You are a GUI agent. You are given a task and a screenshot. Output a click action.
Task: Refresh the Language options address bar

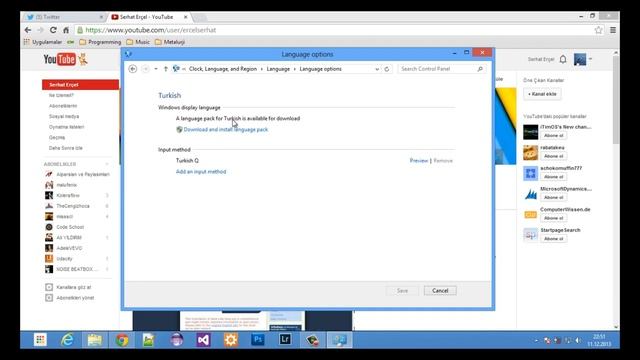pyautogui.click(x=387, y=69)
